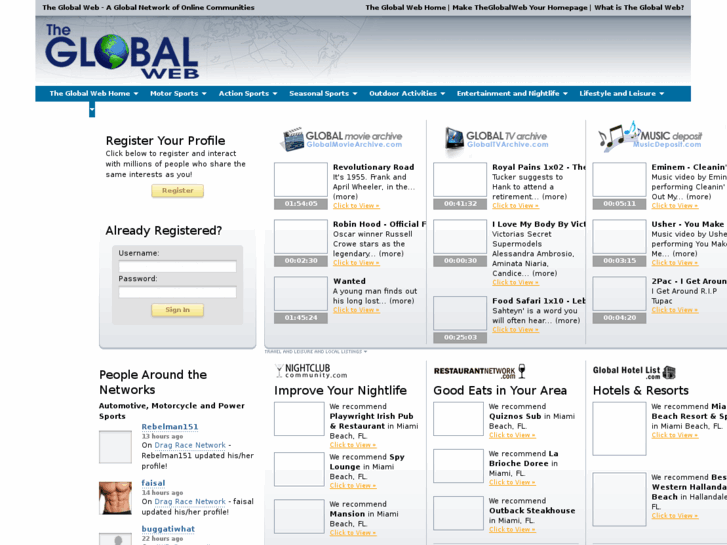Focus the Password field
Image resolution: width=727 pixels, height=545 pixels.
[x=178, y=292]
